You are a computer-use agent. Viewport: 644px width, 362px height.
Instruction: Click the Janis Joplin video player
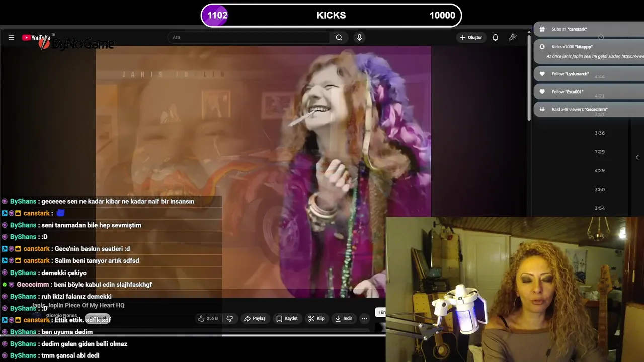click(x=263, y=172)
